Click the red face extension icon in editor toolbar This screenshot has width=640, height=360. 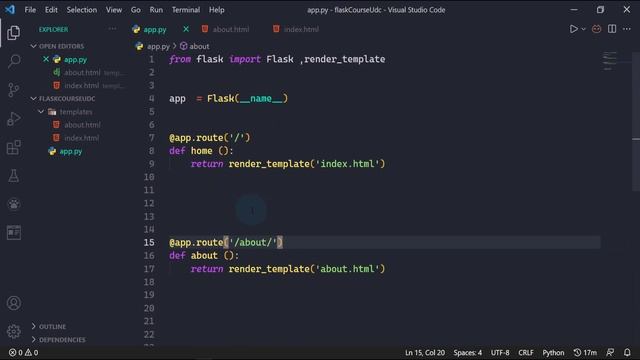click(x=596, y=29)
